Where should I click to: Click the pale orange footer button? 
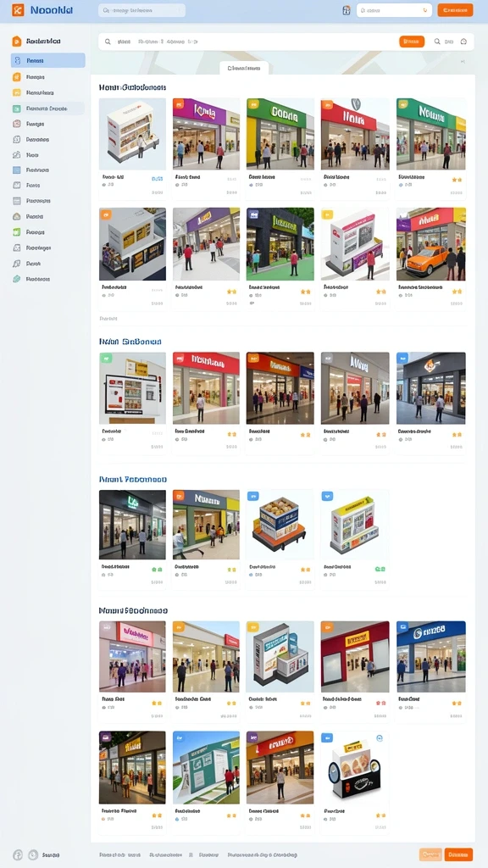[430, 854]
